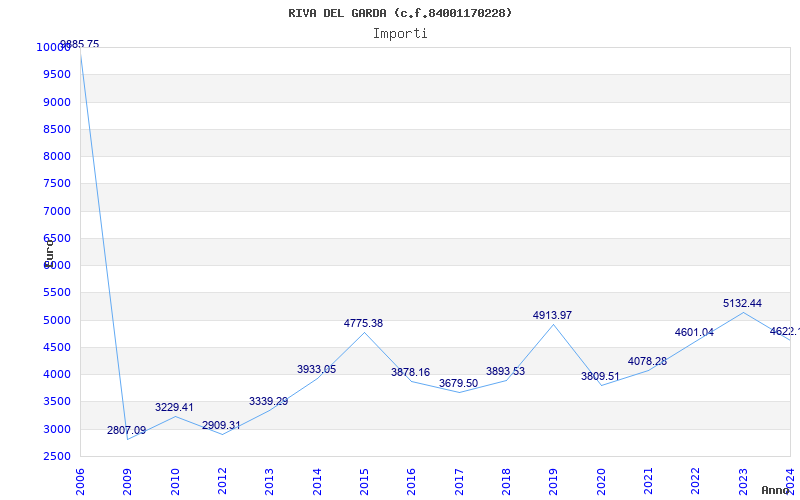Click the y-axis value 5000
800x500 pixels.
(x=57, y=320)
